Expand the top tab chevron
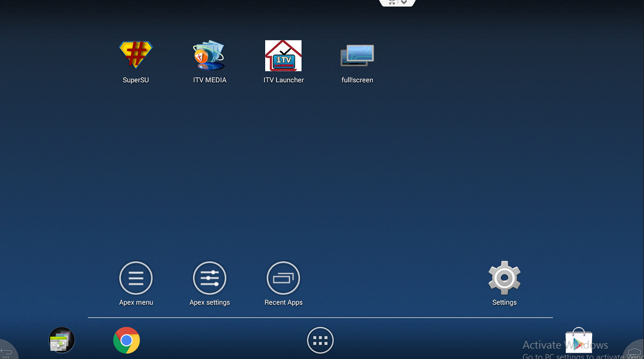Screen dimensions: 644x359 click(404, 3)
